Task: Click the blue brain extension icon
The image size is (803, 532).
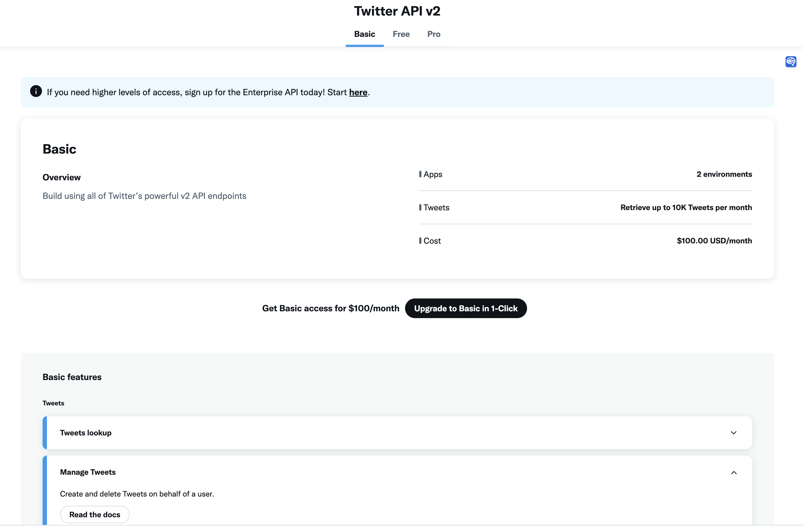Action: tap(791, 61)
